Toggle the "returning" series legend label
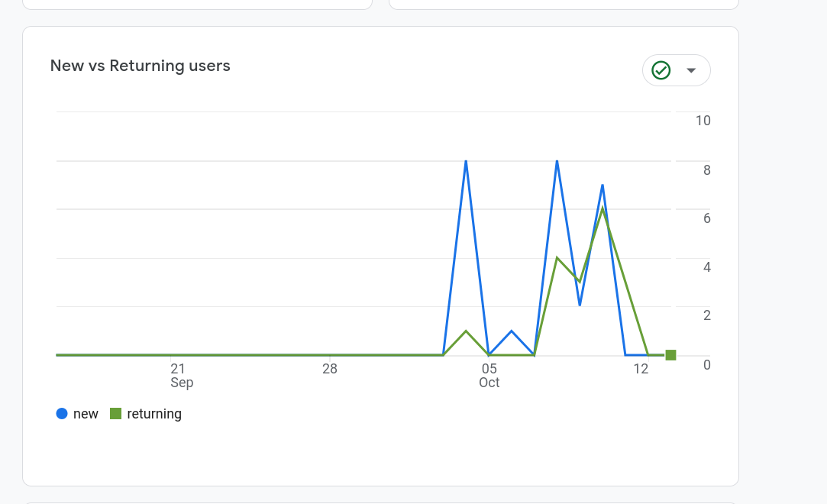Image resolution: width=827 pixels, height=504 pixels. click(154, 414)
